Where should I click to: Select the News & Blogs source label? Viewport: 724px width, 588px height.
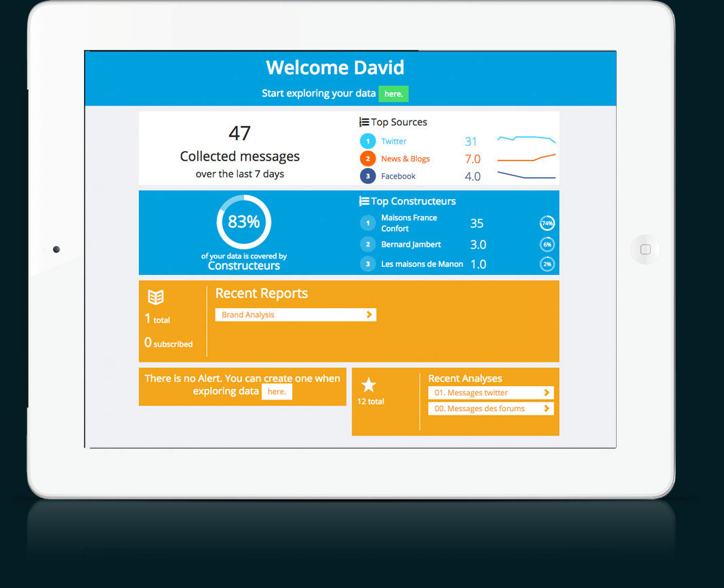(405, 159)
